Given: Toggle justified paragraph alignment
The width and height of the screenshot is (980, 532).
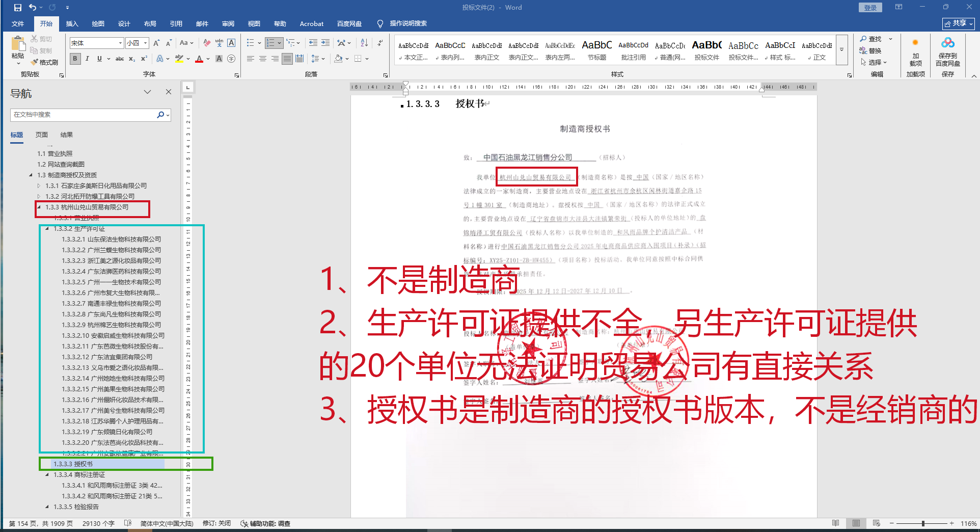Looking at the screenshot, I should tap(287, 59).
